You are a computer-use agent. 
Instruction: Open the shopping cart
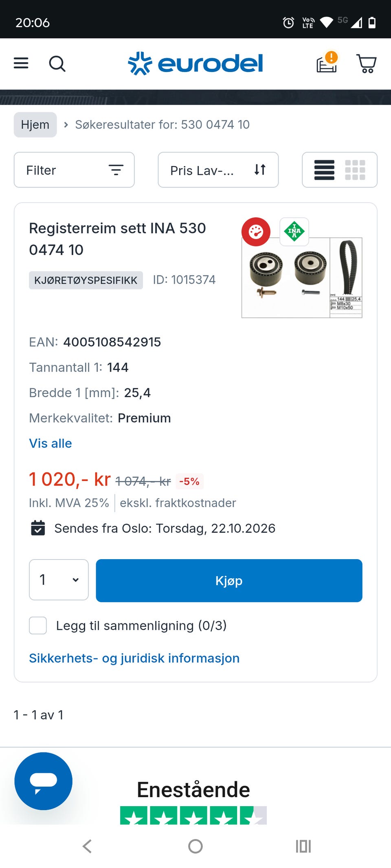[x=366, y=63]
